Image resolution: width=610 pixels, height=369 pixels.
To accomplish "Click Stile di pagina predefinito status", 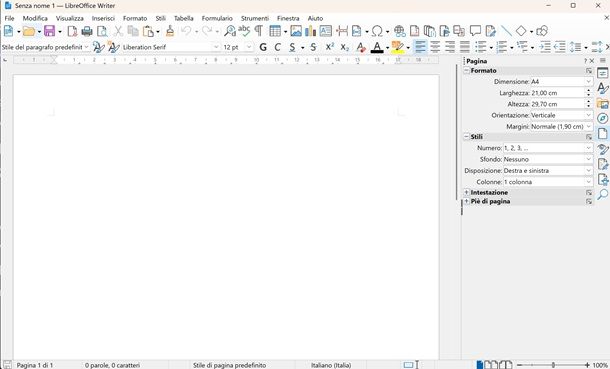I will point(230,365).
